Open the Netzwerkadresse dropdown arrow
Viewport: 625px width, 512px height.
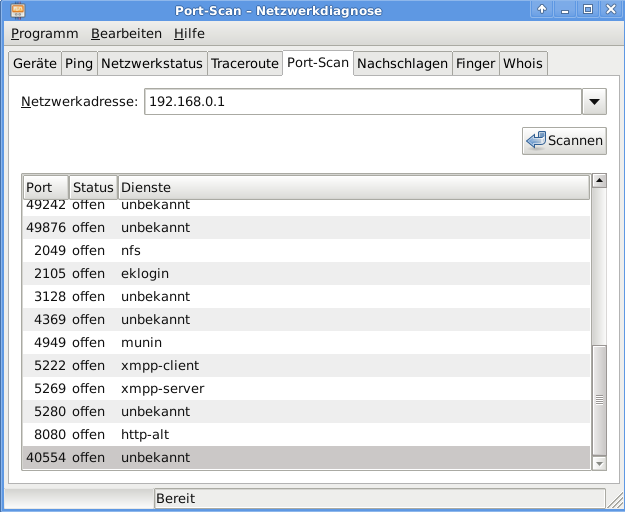click(594, 101)
